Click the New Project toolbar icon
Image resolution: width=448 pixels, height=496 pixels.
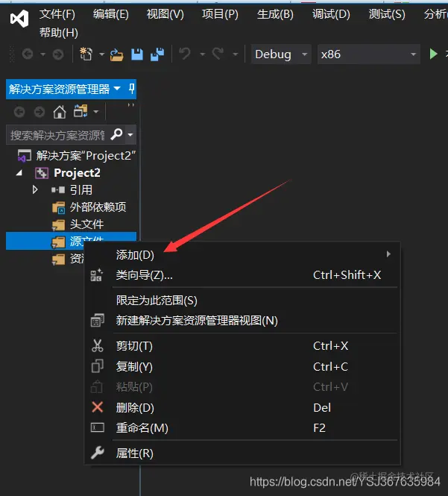(86, 54)
